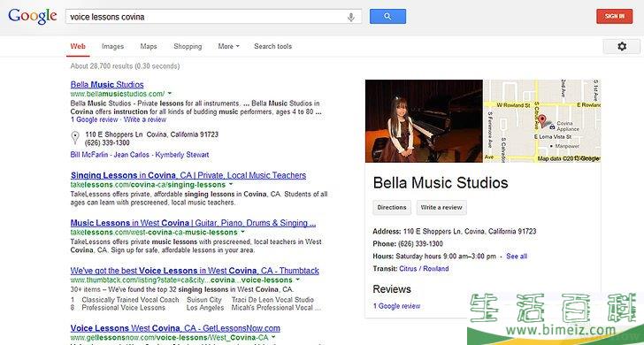Switch to the Maps tab
Viewport: 644px width, 345px height.
[149, 46]
